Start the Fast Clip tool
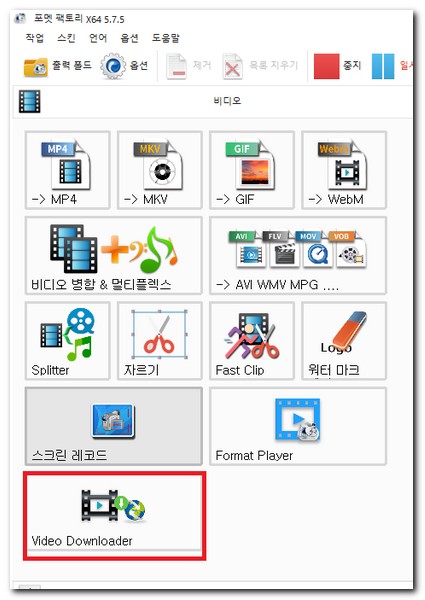425x600 pixels. [252, 341]
